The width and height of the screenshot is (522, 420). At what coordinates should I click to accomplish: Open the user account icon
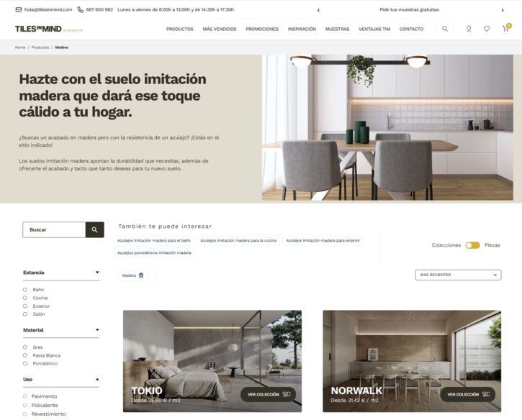coord(469,29)
